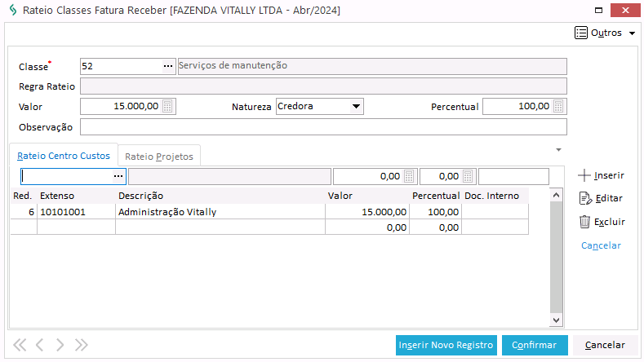The image size is (644, 362).
Task: Click the Serviços de manutenção description field
Action: pos(372,66)
